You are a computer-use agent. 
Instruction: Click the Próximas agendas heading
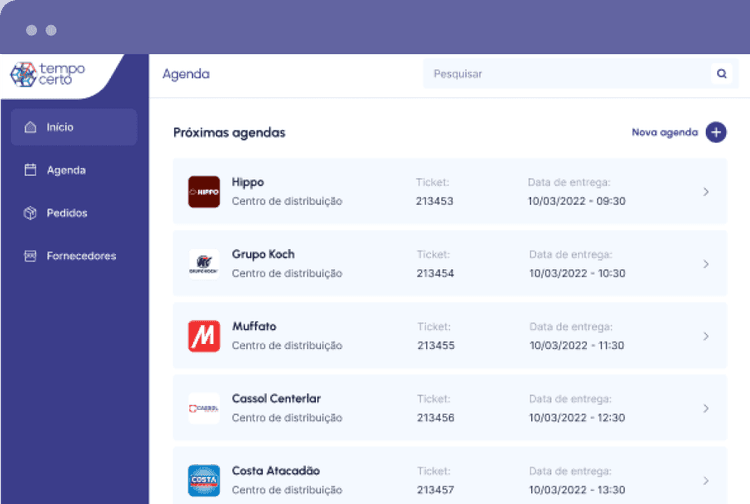pos(229,133)
